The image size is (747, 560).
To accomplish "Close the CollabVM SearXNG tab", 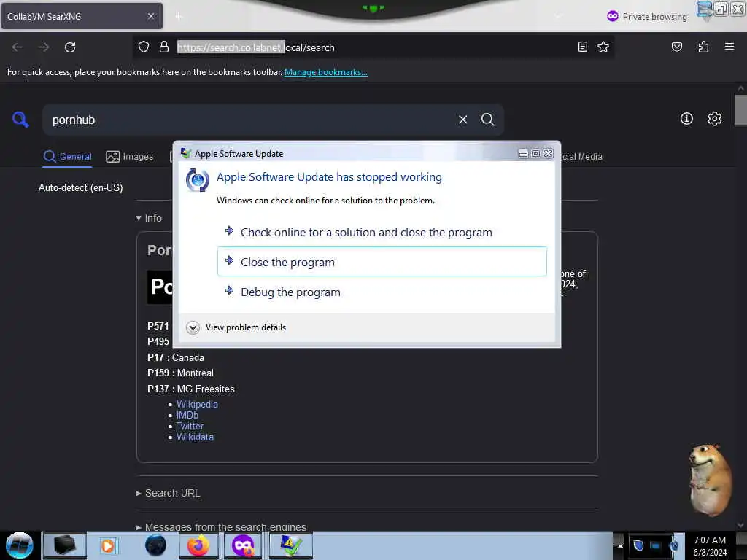I will pyautogui.click(x=150, y=16).
